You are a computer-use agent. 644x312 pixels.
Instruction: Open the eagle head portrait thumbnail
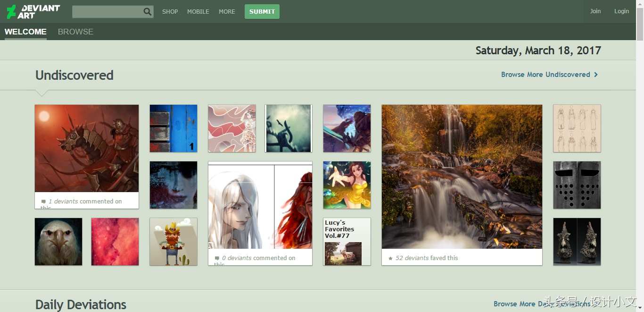(58, 242)
